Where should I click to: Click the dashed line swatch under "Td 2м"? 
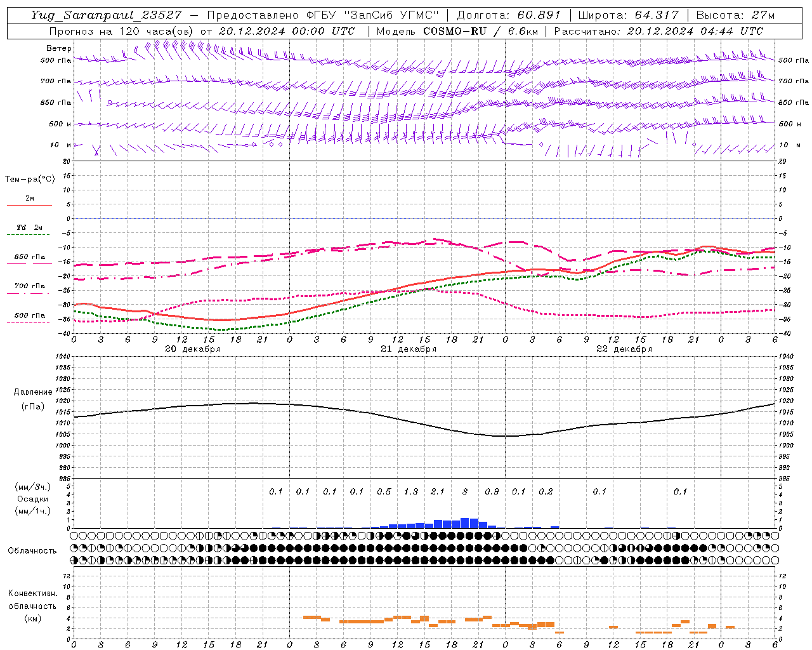(x=29, y=235)
